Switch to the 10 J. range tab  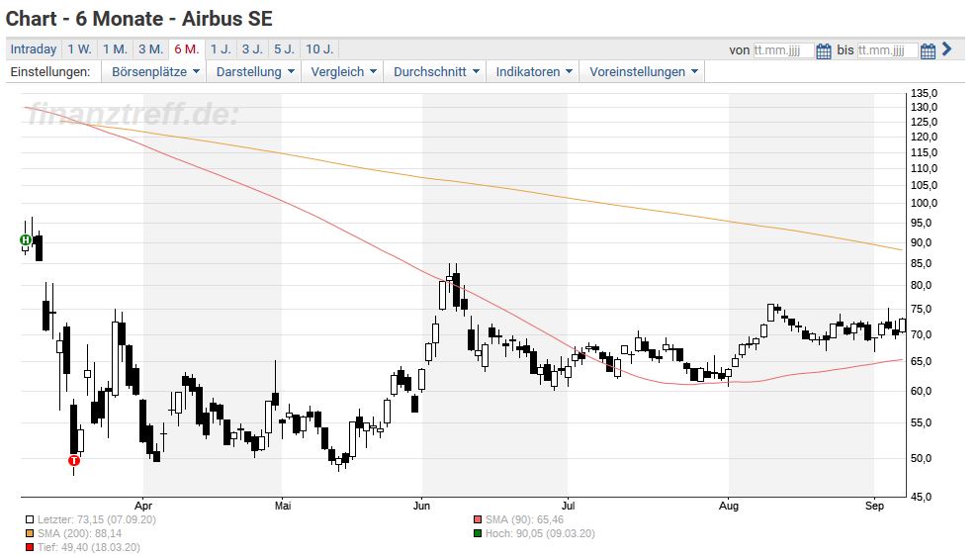319,48
